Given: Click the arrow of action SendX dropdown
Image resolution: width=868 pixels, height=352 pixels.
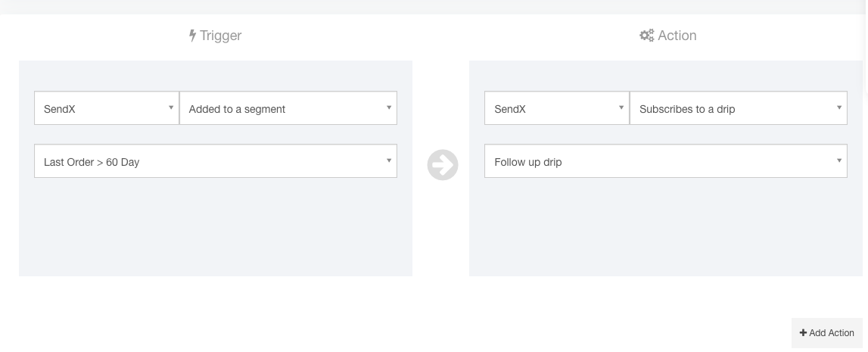Looking at the screenshot, I should click(621, 108).
